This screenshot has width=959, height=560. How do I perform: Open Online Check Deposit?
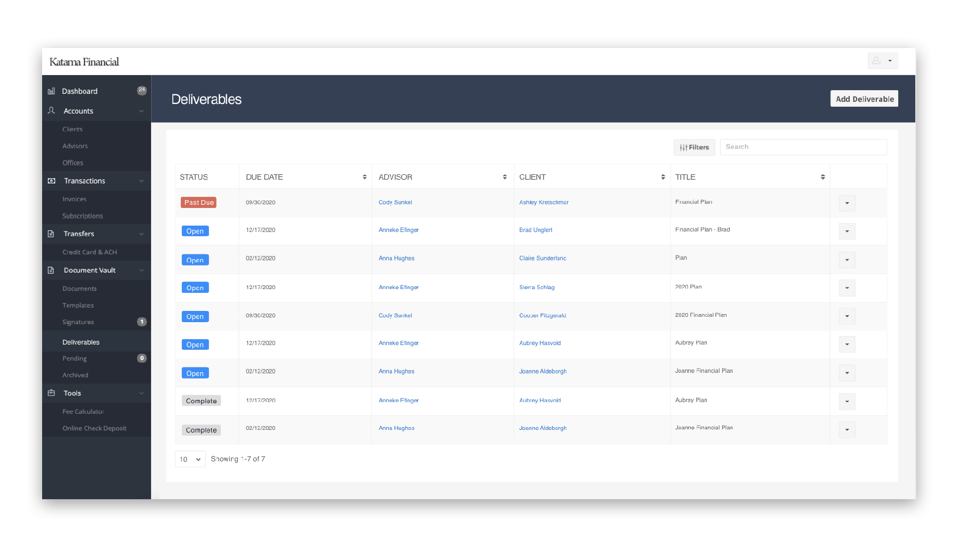click(x=94, y=428)
